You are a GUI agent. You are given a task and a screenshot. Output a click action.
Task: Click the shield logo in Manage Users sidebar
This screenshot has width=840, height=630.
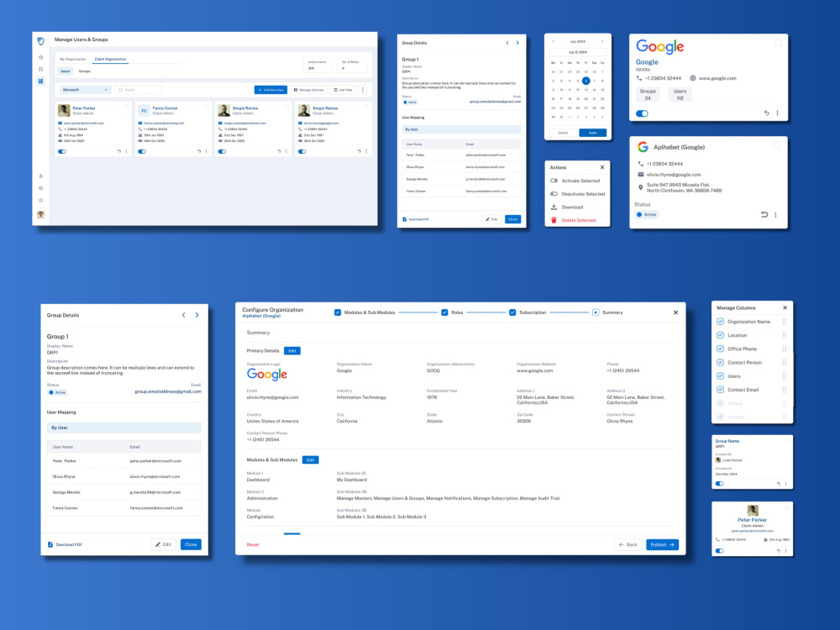pos(40,40)
